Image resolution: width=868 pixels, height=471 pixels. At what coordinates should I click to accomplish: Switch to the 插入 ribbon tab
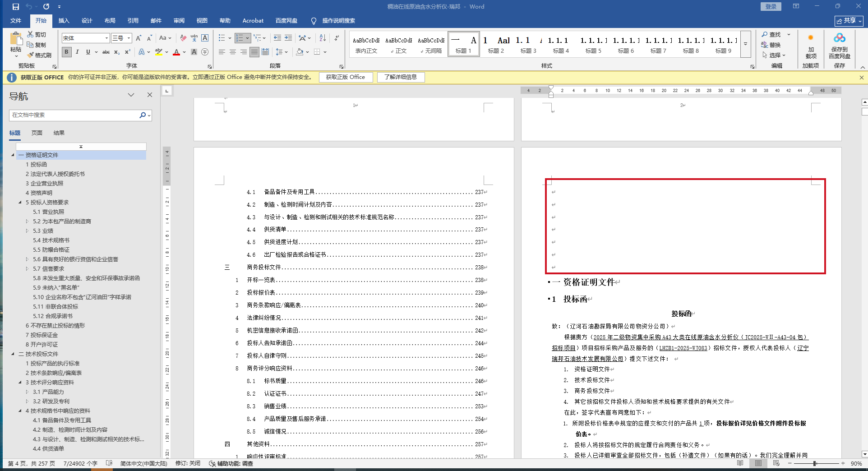click(64, 21)
